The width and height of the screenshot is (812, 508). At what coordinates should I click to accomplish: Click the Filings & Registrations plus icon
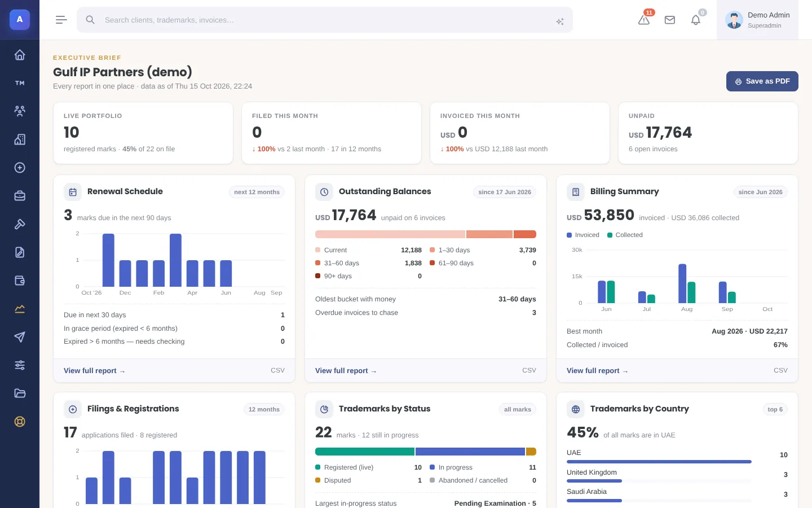point(73,409)
